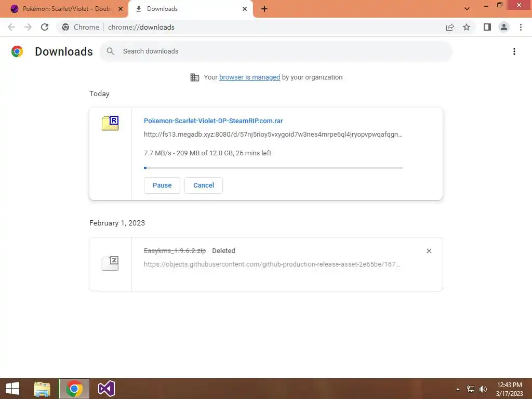
Task: Close the Downloads tab
Action: point(245,9)
